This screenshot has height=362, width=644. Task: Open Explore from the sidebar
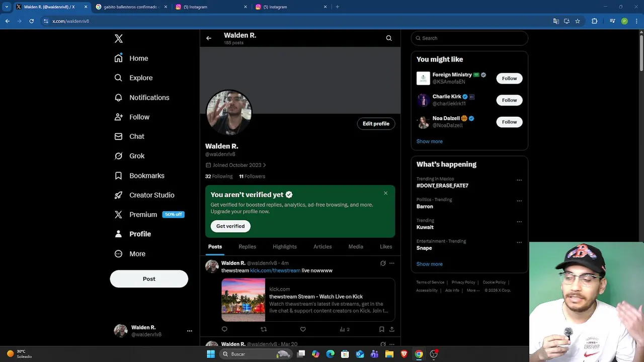pos(133,78)
